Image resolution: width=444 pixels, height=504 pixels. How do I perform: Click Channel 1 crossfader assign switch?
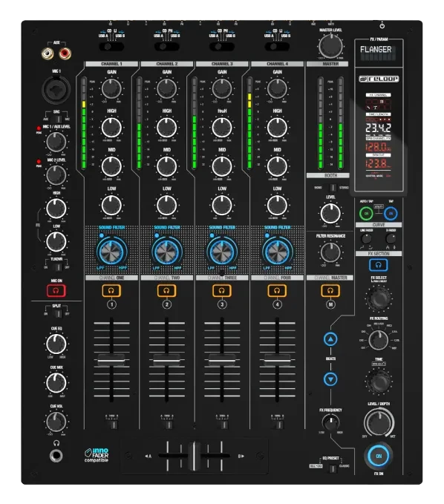(113, 425)
